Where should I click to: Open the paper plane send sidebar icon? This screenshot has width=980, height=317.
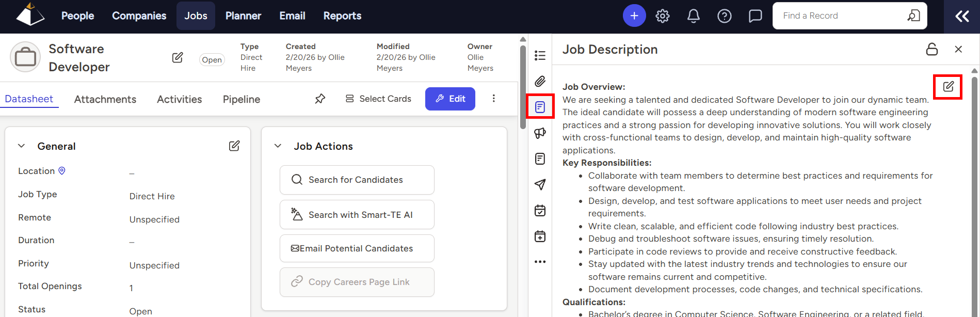pos(540,184)
